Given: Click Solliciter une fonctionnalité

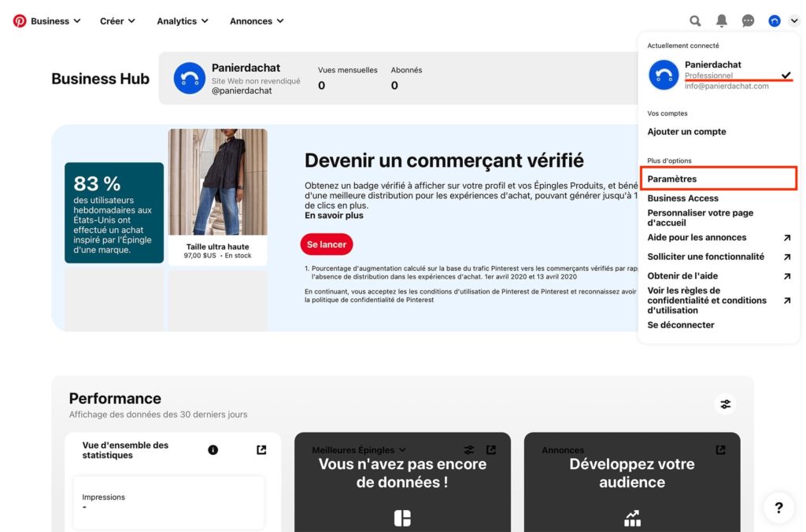Looking at the screenshot, I should click(705, 257).
